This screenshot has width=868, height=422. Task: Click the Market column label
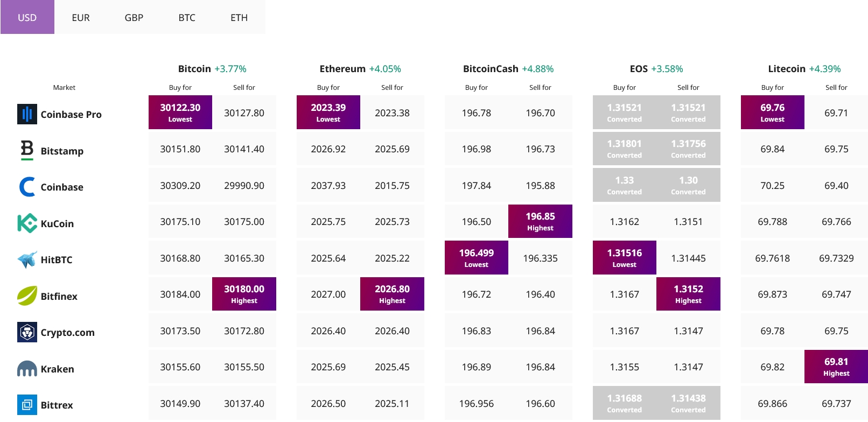coord(64,87)
